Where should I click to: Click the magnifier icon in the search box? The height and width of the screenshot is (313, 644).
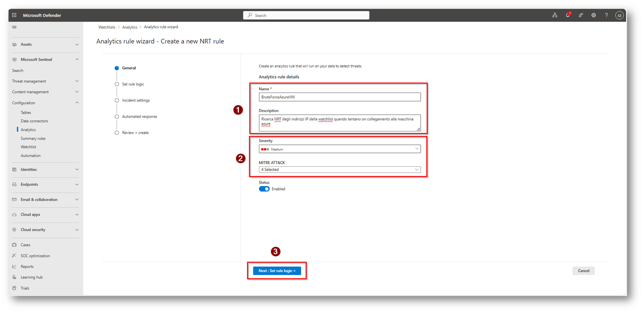pyautogui.click(x=250, y=15)
